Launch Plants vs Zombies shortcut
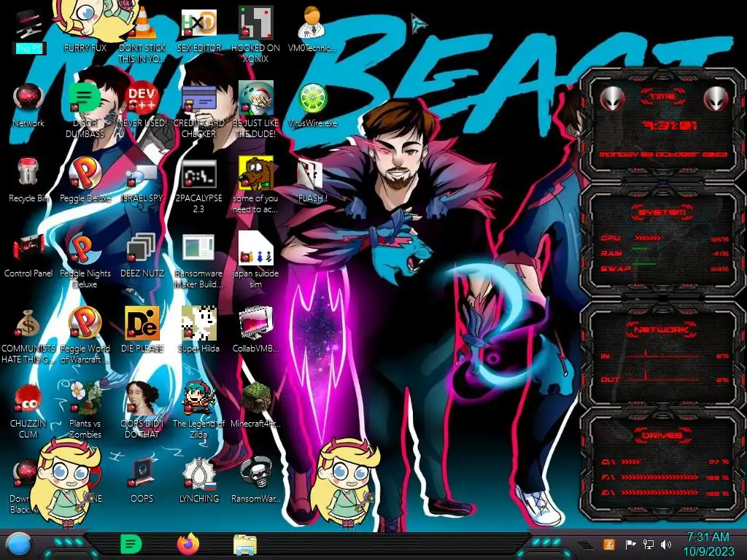The image size is (747, 560). pos(85,411)
